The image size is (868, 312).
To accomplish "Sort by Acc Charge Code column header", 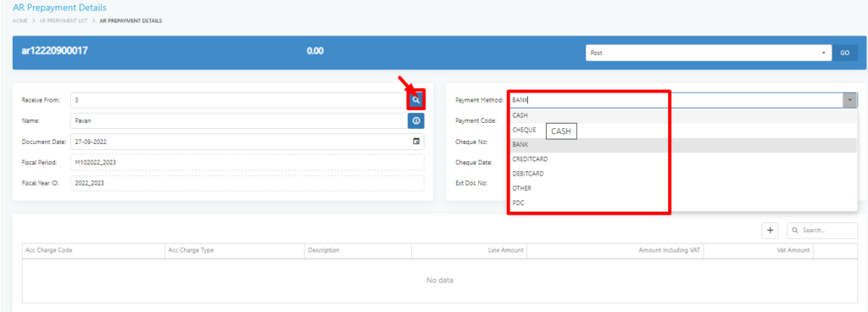I will (x=93, y=251).
